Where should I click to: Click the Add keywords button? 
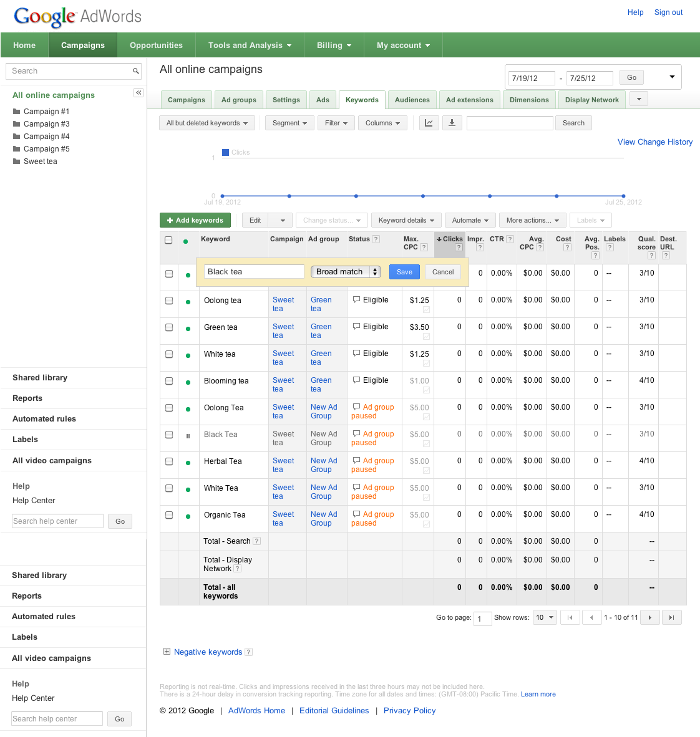[195, 220]
